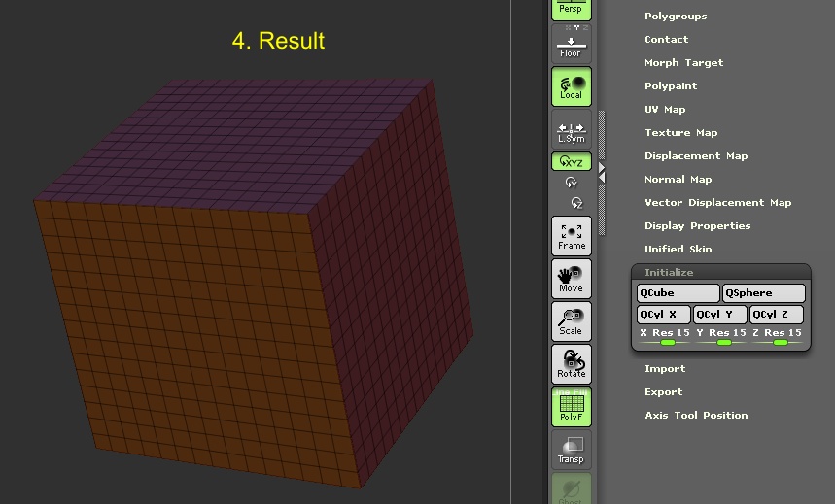Toggle Local transformations button

tap(571, 86)
